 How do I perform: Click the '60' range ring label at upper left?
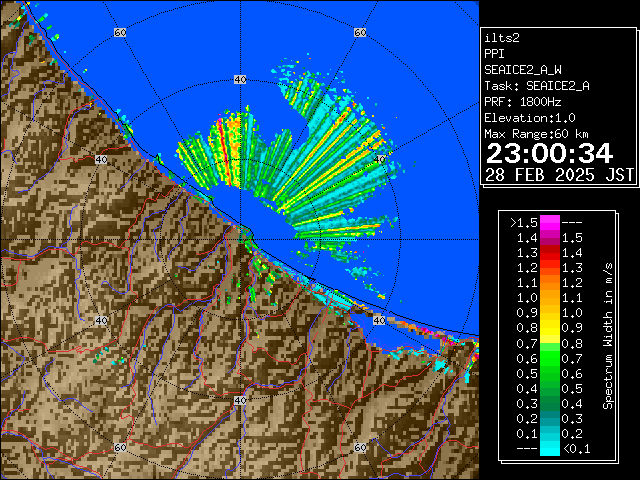120,32
